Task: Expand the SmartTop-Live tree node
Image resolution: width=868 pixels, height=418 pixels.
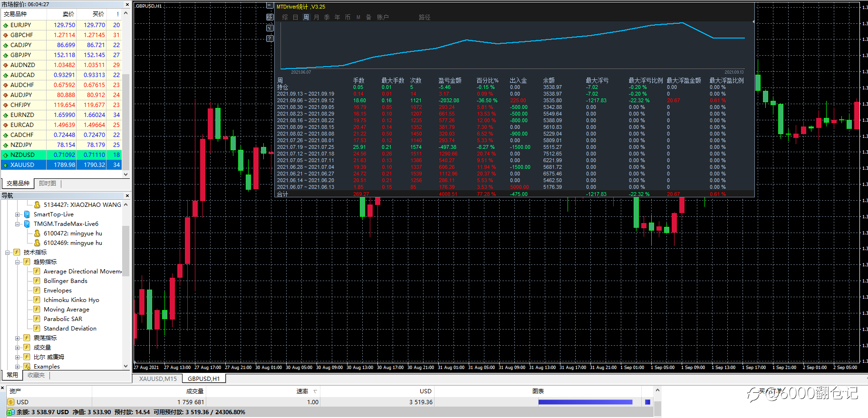Action: pyautogui.click(x=18, y=214)
